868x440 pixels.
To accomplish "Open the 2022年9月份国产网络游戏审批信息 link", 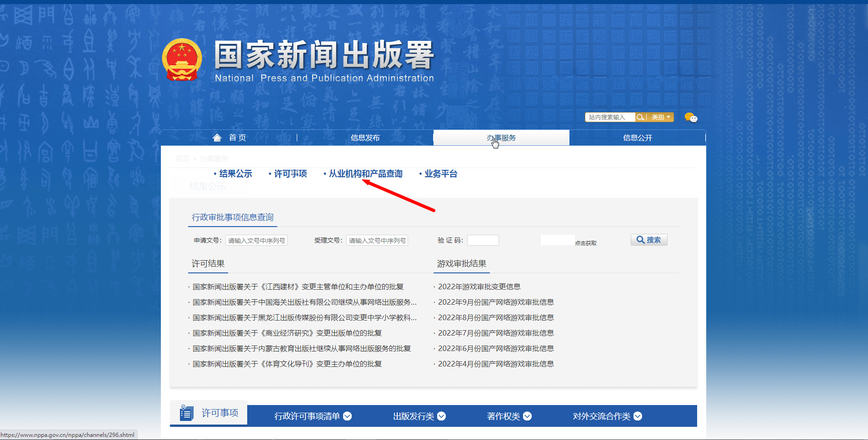I will point(495,302).
